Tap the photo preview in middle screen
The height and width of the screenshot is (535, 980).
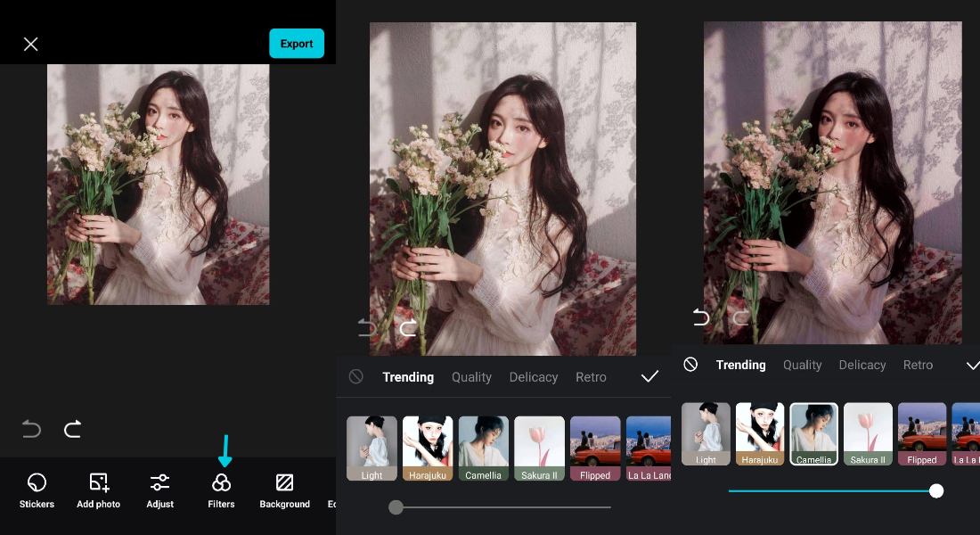coord(503,189)
